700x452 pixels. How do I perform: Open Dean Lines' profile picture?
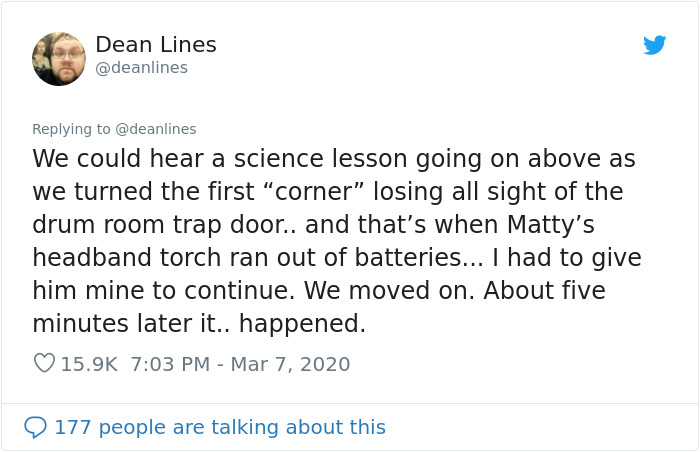click(x=59, y=58)
